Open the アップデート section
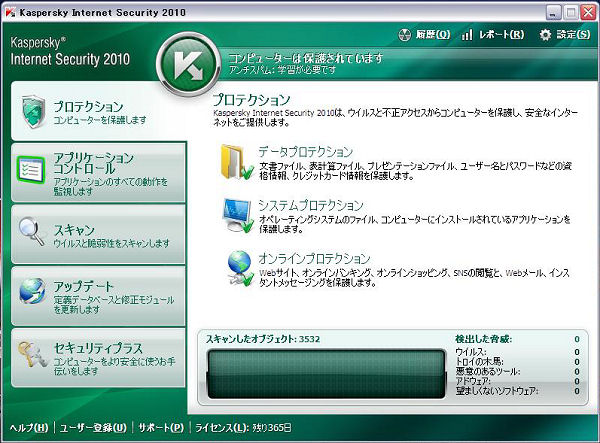The image size is (600, 443). coord(98,296)
